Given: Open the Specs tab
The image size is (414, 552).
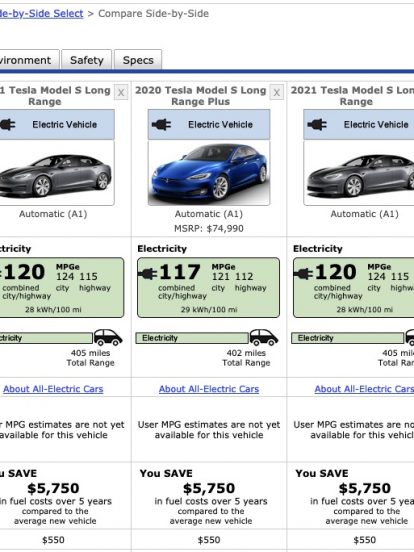Looking at the screenshot, I should coord(138,60).
